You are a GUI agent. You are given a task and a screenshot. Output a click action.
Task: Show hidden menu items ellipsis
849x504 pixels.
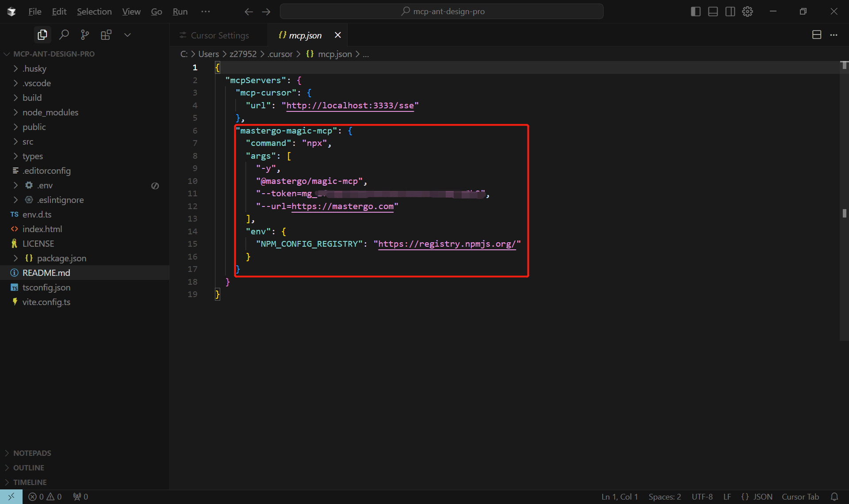point(206,11)
